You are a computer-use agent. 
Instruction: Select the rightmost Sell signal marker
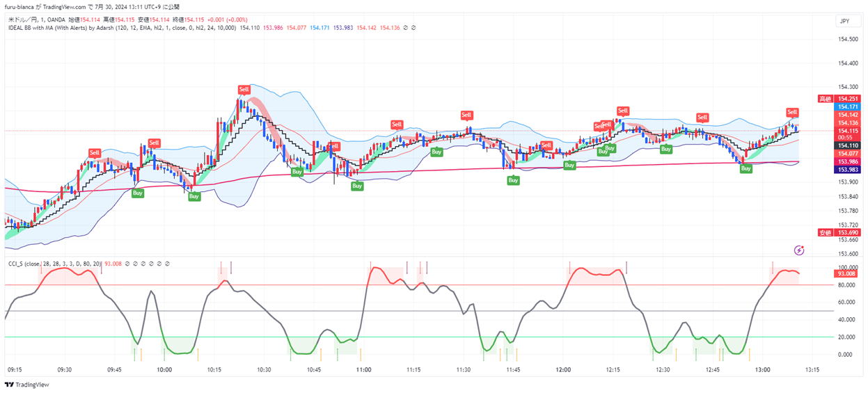[792, 113]
